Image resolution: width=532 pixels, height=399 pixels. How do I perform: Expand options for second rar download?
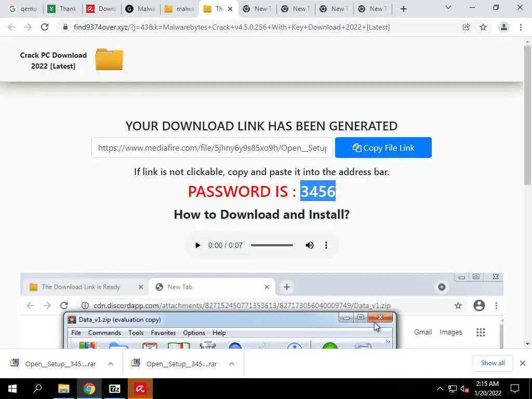pyautogui.click(x=232, y=364)
